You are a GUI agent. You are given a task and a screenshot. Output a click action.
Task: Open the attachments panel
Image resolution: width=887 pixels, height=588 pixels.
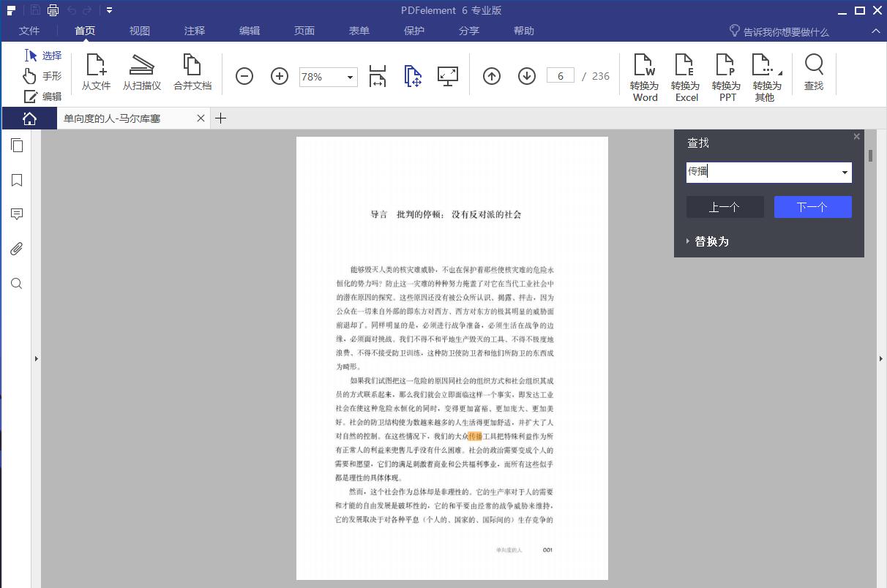click(16, 249)
